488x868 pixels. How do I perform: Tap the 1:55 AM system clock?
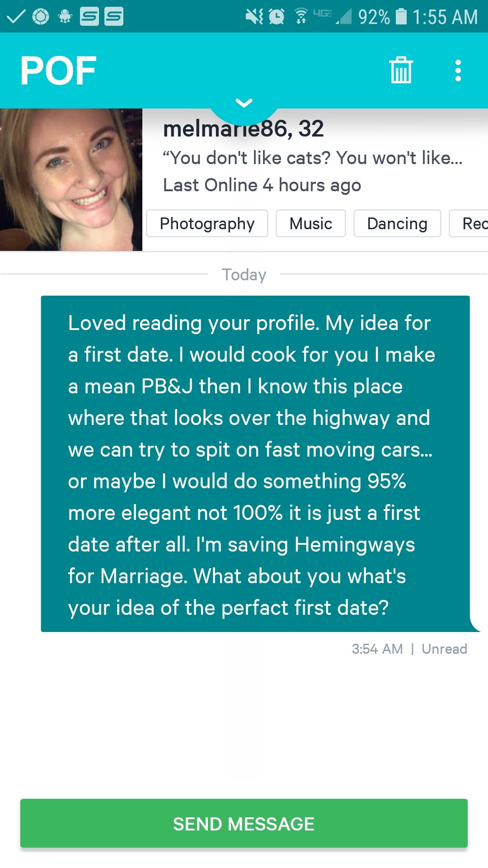[445, 17]
